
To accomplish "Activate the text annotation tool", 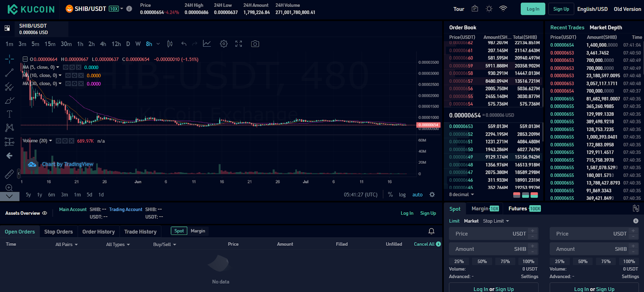I will (x=9, y=114).
